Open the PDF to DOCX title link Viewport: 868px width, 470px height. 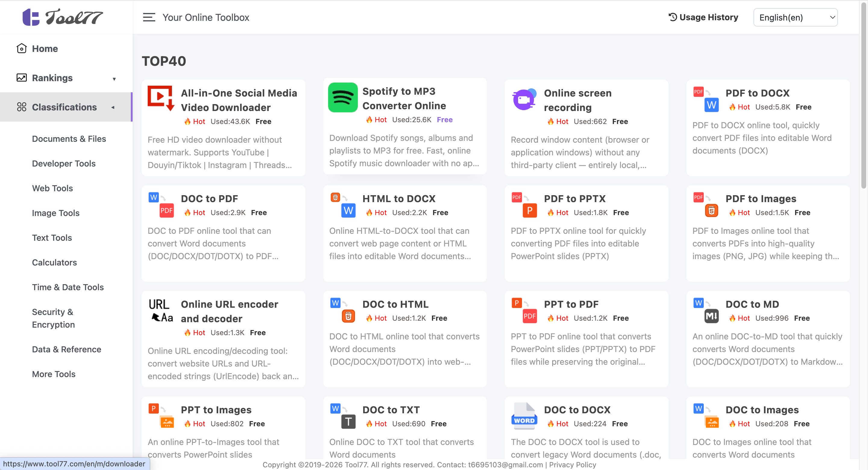tap(757, 93)
